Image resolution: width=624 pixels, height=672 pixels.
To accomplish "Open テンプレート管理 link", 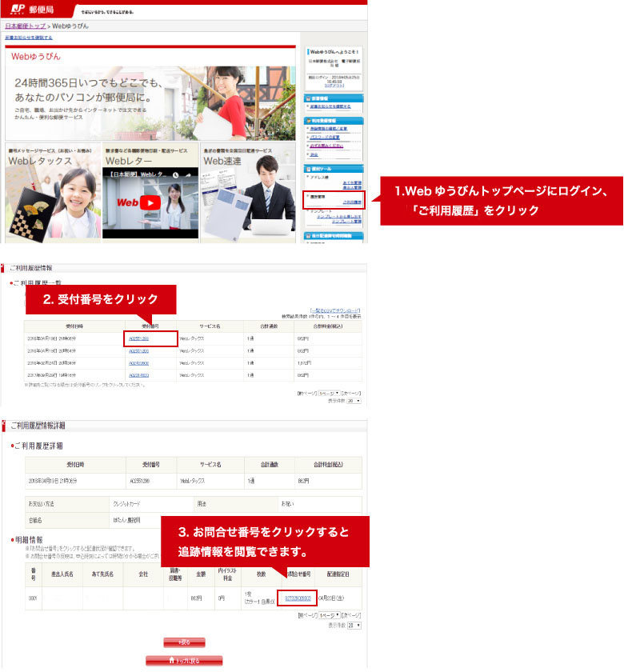I will [x=346, y=222].
